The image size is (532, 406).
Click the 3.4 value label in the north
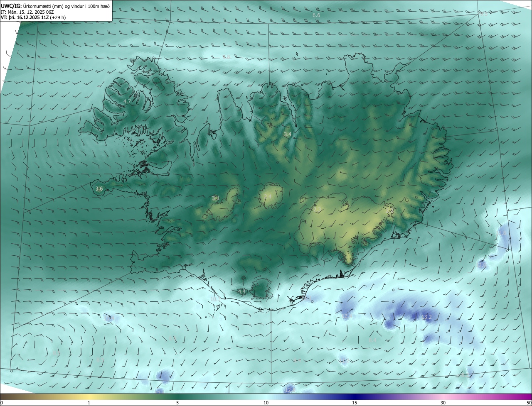288,134
